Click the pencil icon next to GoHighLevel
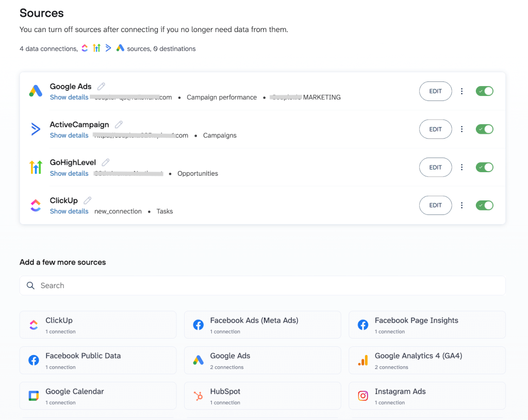The height and width of the screenshot is (420, 528). click(106, 163)
